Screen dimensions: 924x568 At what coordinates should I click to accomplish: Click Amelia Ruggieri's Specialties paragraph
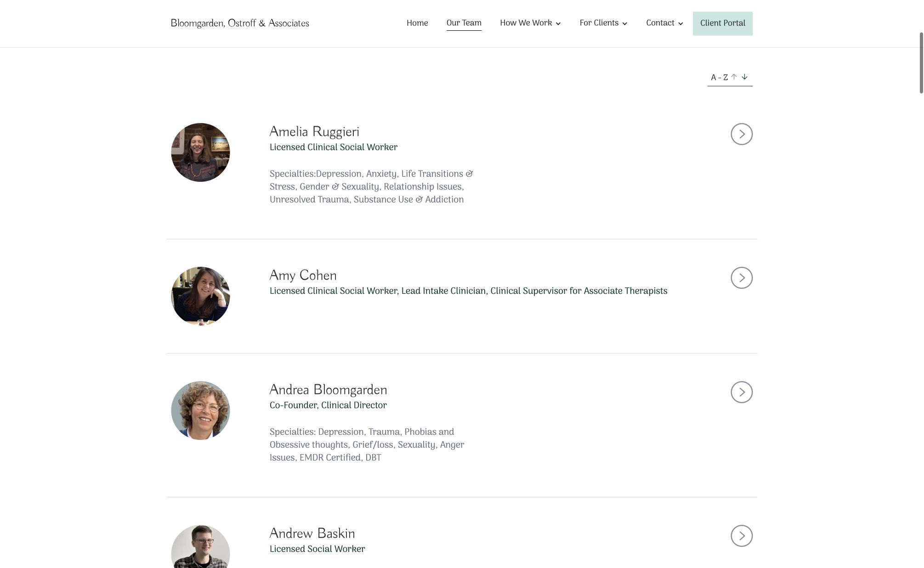pyautogui.click(x=371, y=187)
